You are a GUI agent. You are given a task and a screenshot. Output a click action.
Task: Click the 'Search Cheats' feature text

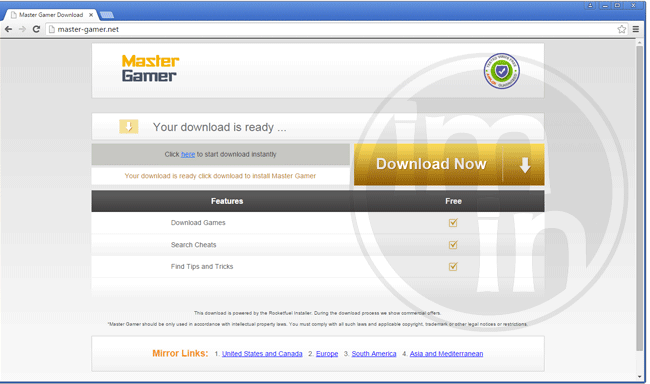click(194, 245)
